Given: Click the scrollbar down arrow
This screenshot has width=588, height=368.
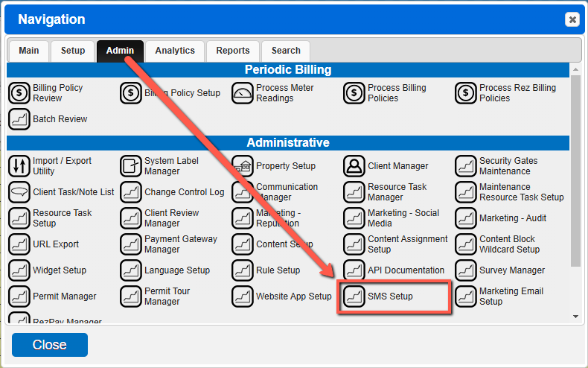Looking at the screenshot, I should 575,317.
